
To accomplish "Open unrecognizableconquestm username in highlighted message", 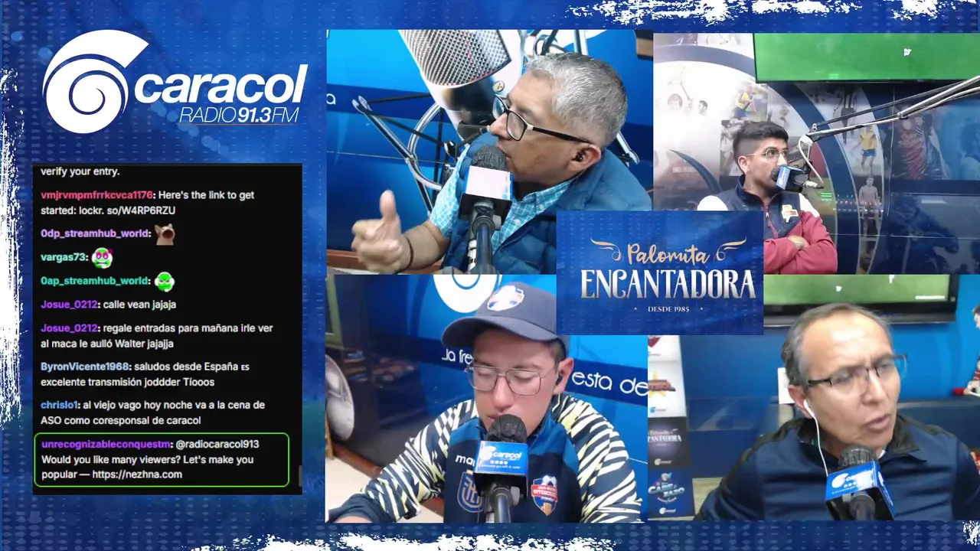I will [106, 445].
